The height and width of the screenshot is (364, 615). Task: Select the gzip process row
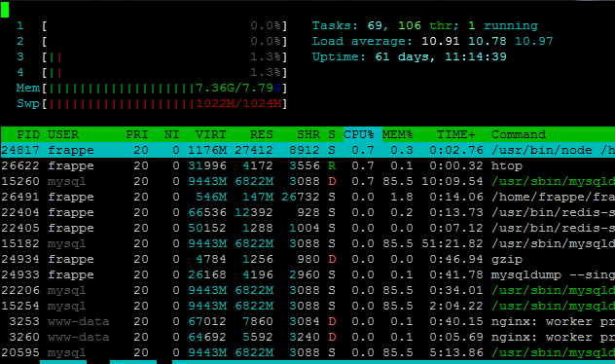307,259
